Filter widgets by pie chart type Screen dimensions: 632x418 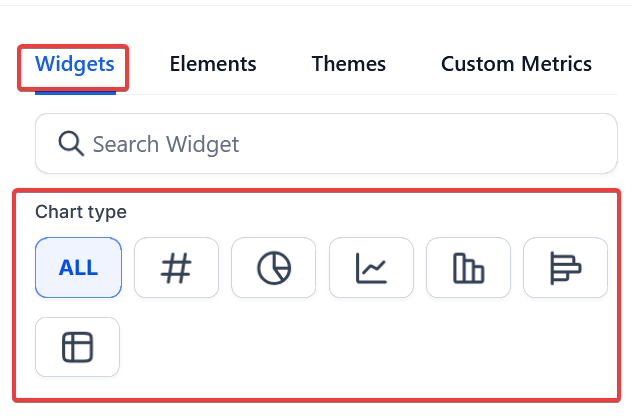click(273, 267)
